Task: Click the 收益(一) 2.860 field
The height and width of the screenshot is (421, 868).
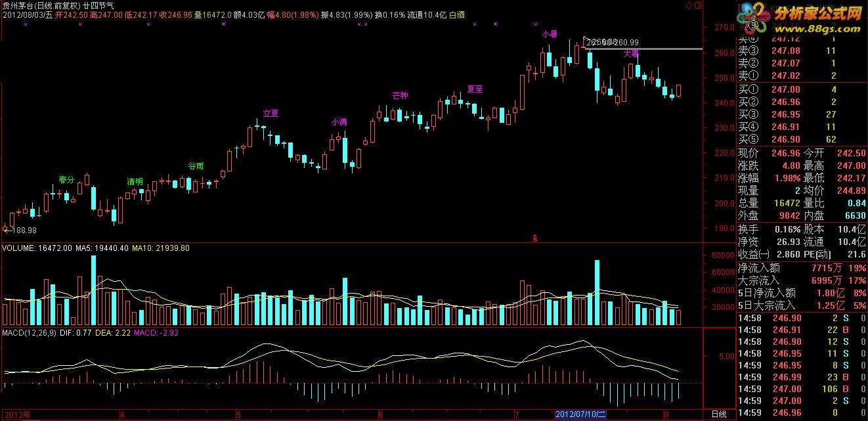Action: click(769, 254)
